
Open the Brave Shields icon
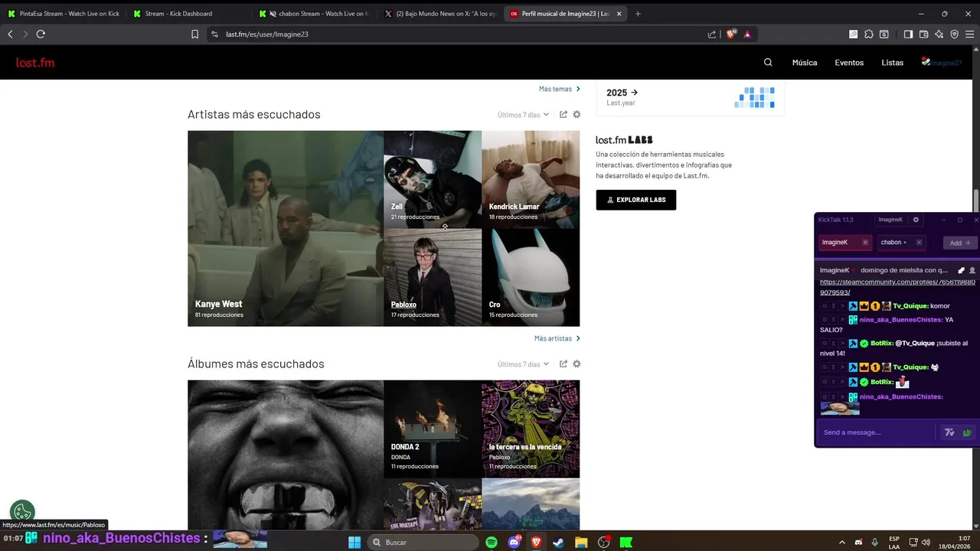click(x=730, y=34)
